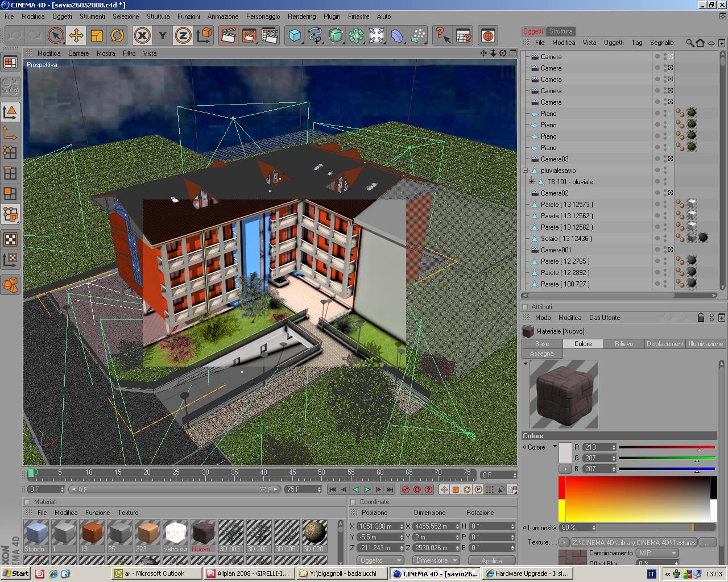Open the Illuminazione material tab
The image size is (728, 582).
pos(705,344)
